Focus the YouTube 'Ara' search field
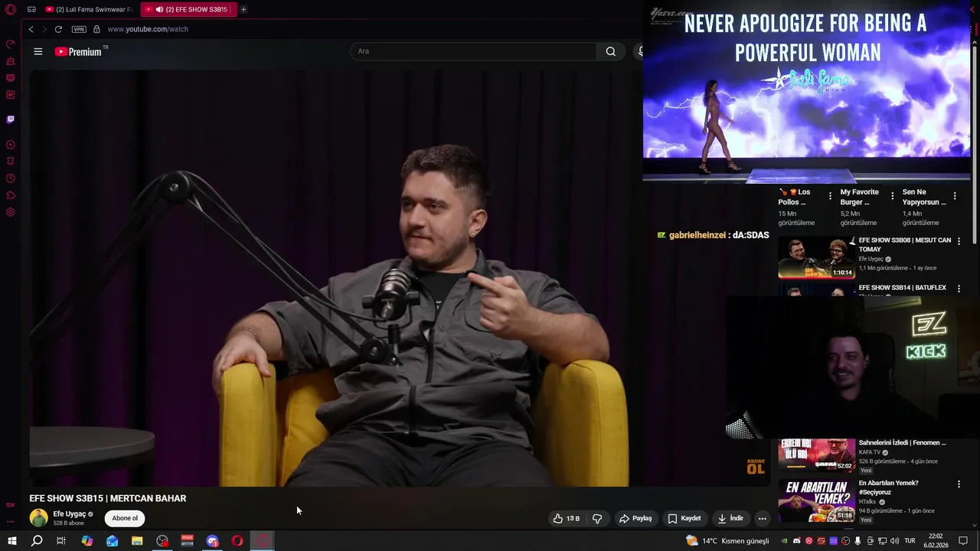Screen dimensions: 980x551 473,51
